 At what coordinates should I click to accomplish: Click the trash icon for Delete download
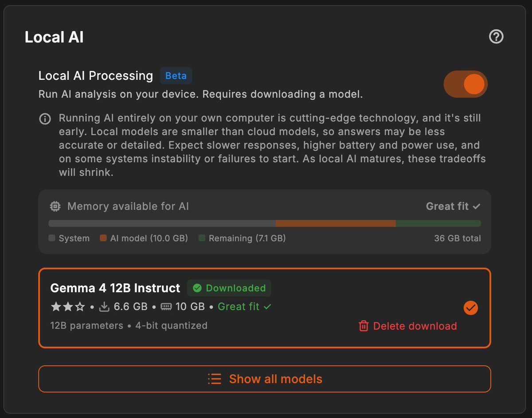[x=364, y=326]
